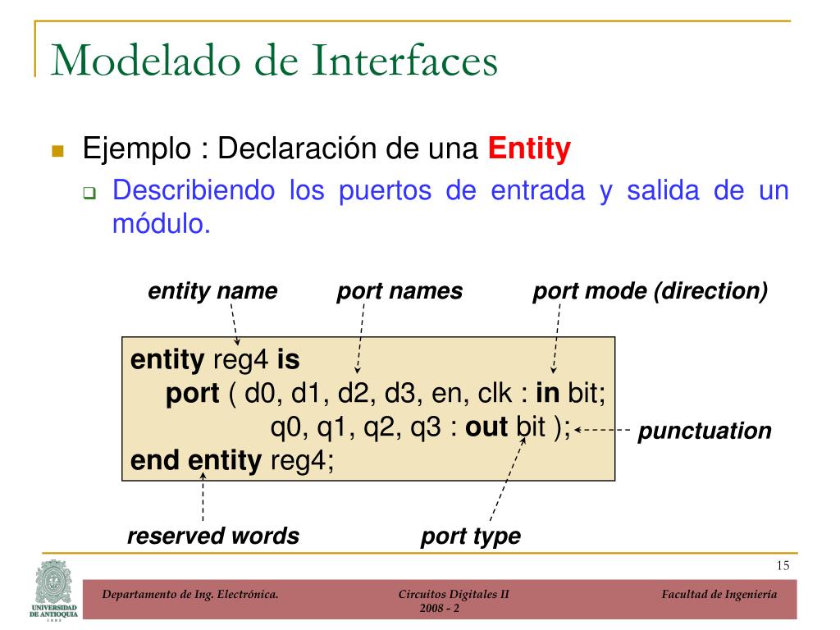
Task: Click the "port mode (direction)" label
Action: [651, 291]
